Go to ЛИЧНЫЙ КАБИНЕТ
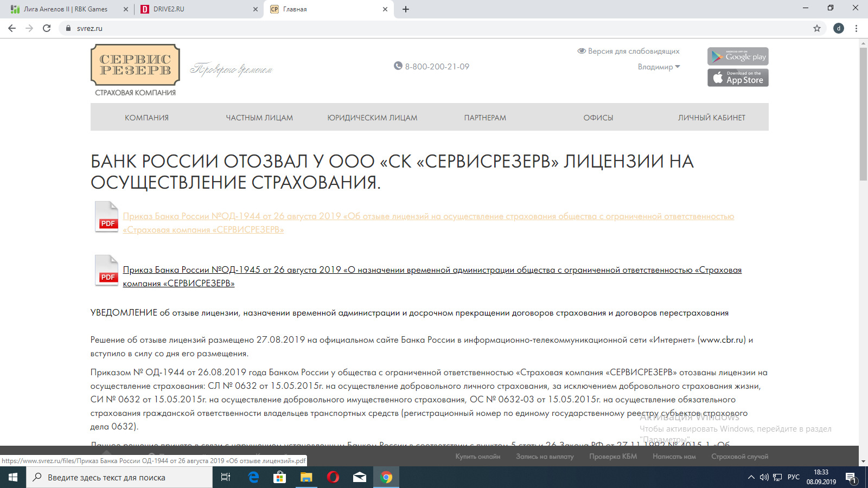Image resolution: width=868 pixels, height=488 pixels. [x=712, y=118]
